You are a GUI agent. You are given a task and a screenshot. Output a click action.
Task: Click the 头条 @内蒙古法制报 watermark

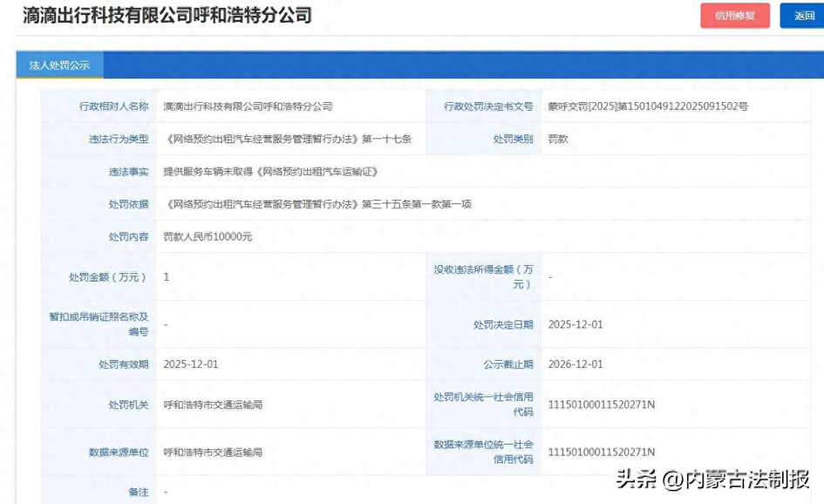[712, 479]
